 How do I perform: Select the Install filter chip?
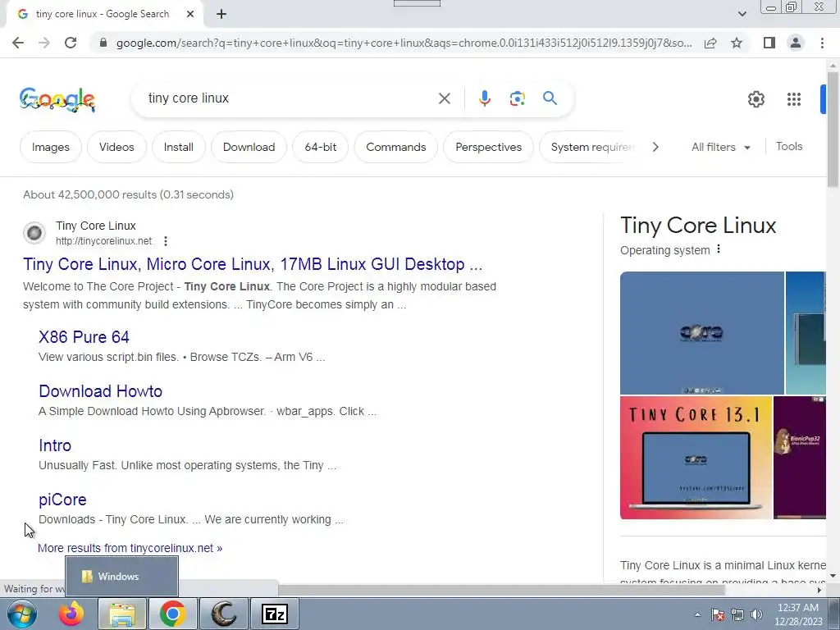[178, 147]
